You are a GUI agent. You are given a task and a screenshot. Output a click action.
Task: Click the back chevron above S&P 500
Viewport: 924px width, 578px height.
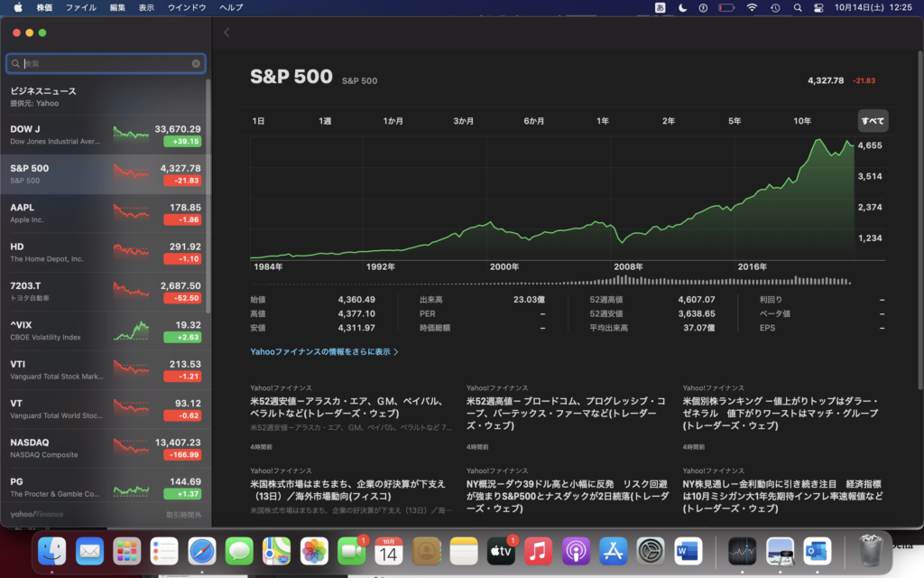(226, 33)
